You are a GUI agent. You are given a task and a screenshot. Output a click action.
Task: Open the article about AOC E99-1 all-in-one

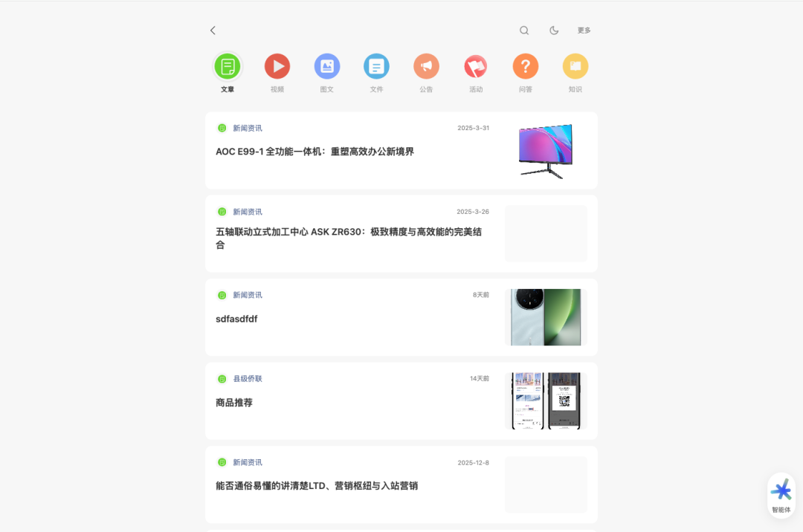pos(315,152)
